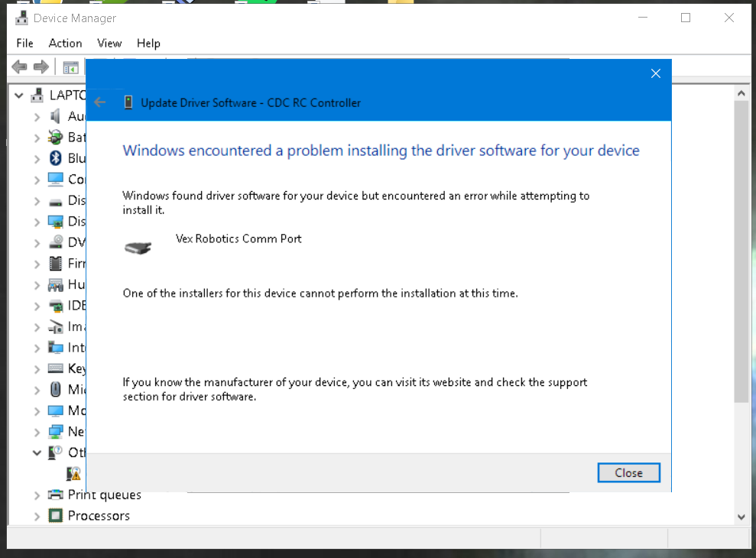This screenshot has height=558, width=756.
Task: Expand the Print queues category
Action: (37, 495)
